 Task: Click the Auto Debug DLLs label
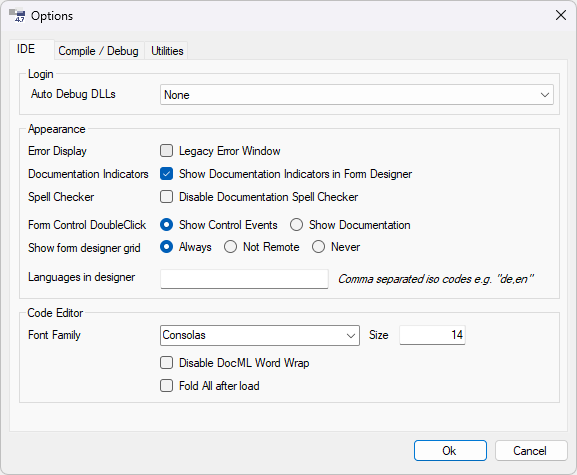coord(73,94)
